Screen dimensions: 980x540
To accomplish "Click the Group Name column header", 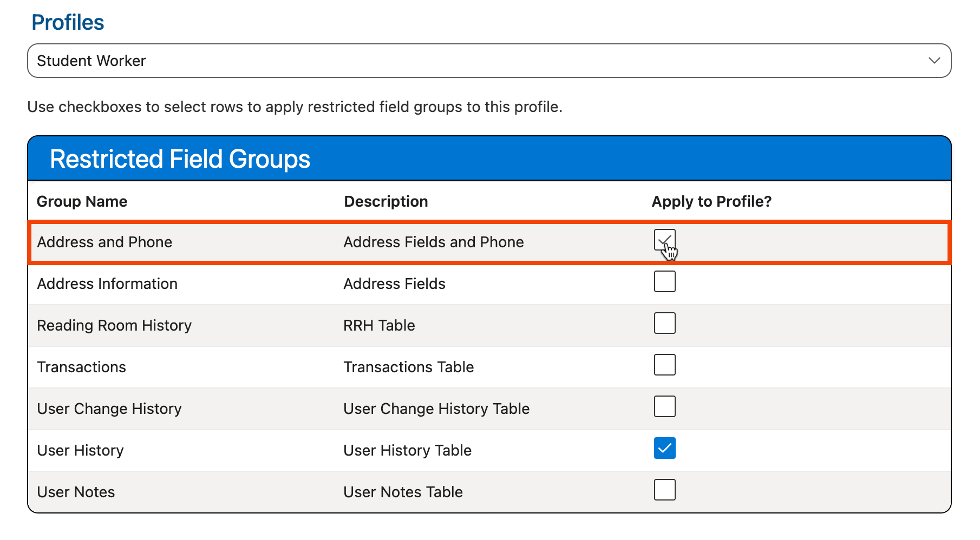I will click(x=82, y=201).
